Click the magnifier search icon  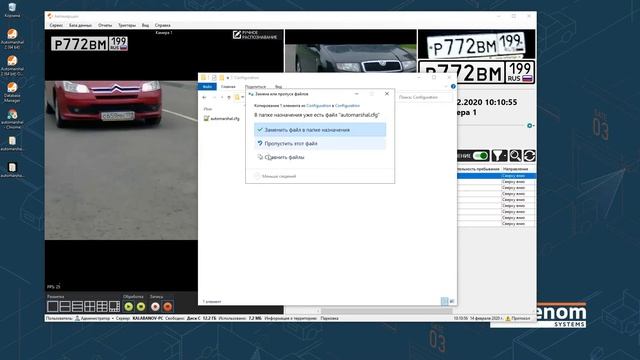[x=515, y=156]
